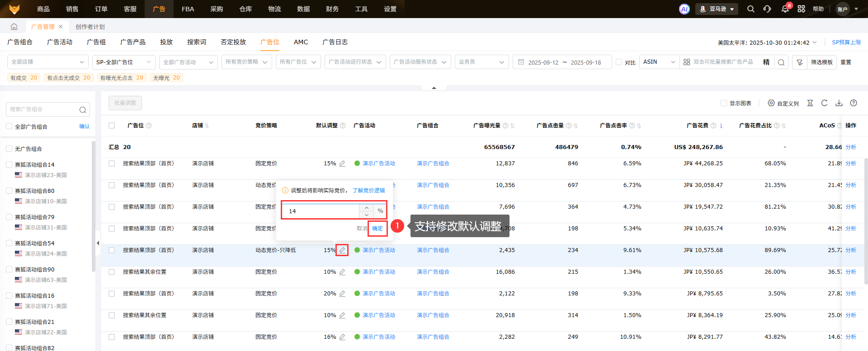
Task: Sort the table by 广告曝光量
Action: [x=512, y=126]
